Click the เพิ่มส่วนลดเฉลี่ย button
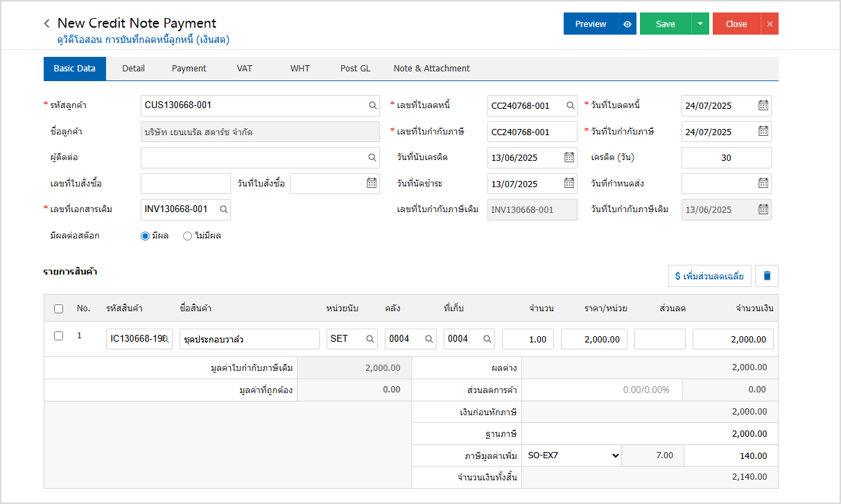 tap(709, 276)
